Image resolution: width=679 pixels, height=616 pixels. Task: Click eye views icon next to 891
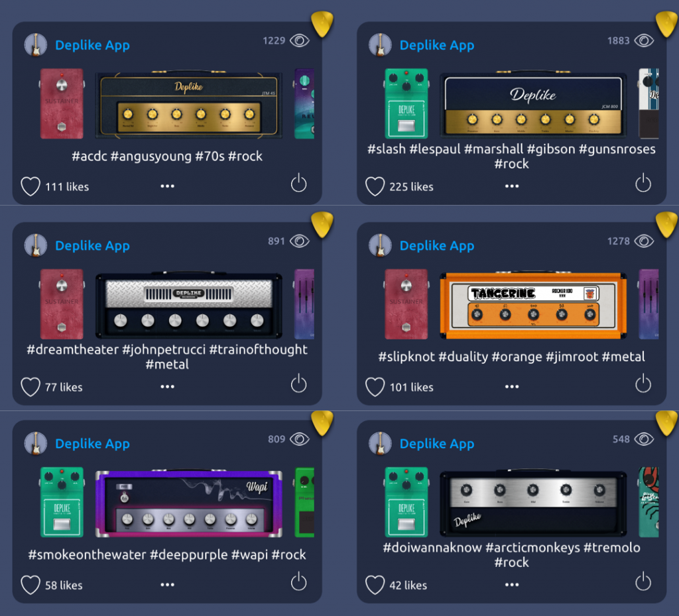point(300,241)
